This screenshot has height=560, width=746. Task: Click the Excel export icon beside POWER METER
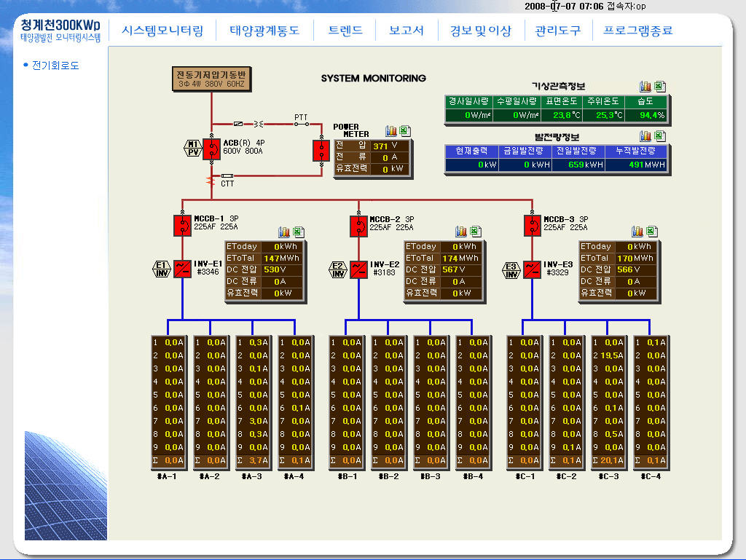point(404,130)
